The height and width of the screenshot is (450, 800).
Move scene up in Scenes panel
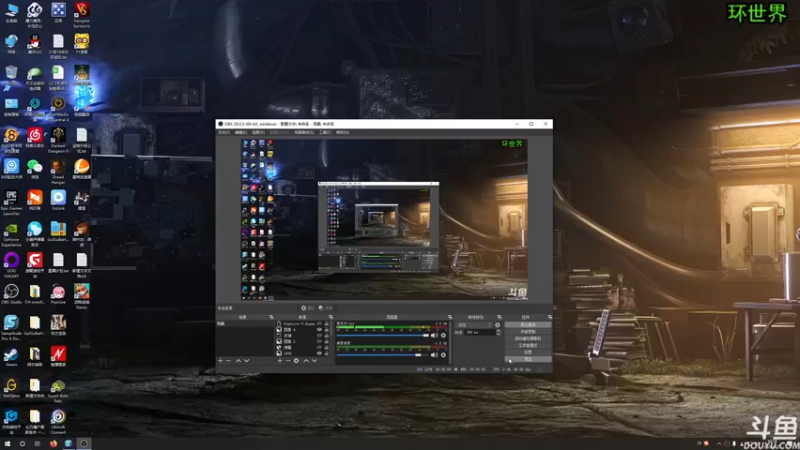[238, 361]
